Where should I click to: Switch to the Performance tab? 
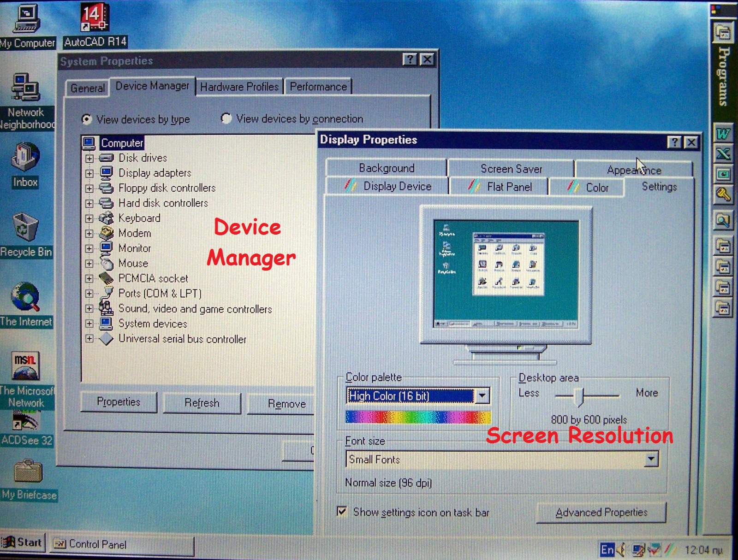[318, 87]
